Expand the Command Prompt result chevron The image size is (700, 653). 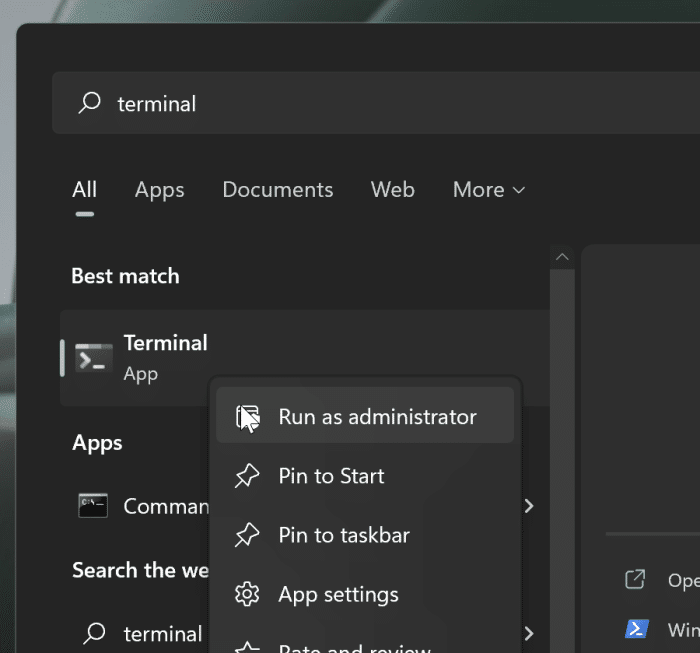(x=529, y=506)
